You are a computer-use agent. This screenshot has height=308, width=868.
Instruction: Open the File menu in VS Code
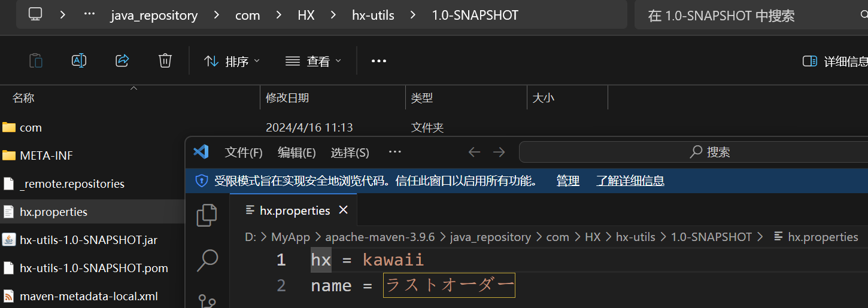click(244, 153)
